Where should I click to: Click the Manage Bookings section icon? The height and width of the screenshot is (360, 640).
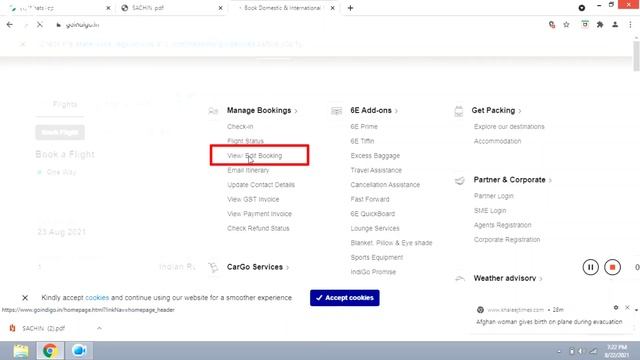point(213,111)
